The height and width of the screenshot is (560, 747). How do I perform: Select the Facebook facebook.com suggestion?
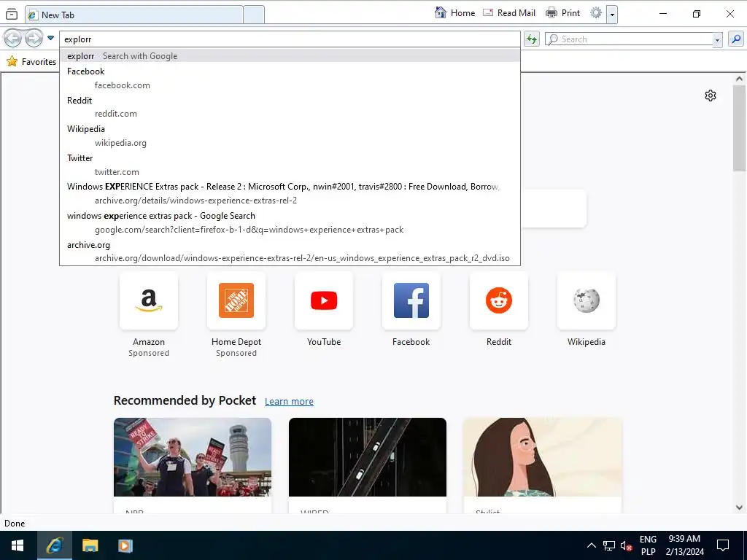point(290,78)
